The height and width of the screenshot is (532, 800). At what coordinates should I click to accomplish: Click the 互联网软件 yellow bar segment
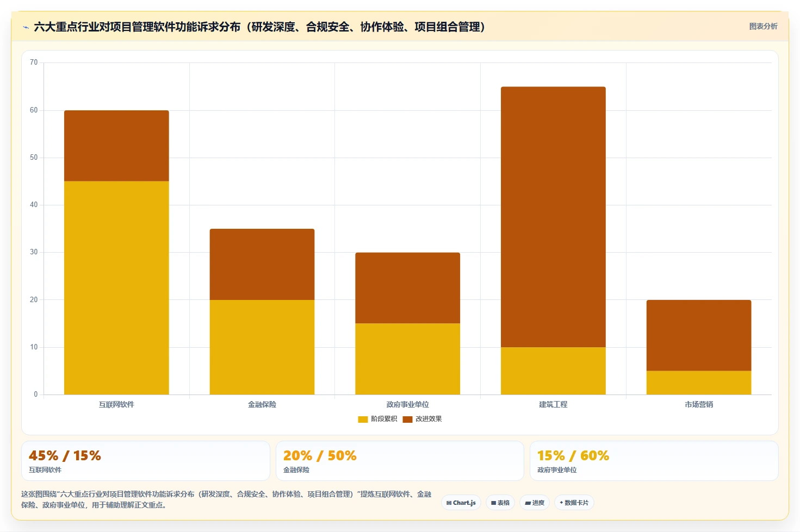(x=116, y=288)
